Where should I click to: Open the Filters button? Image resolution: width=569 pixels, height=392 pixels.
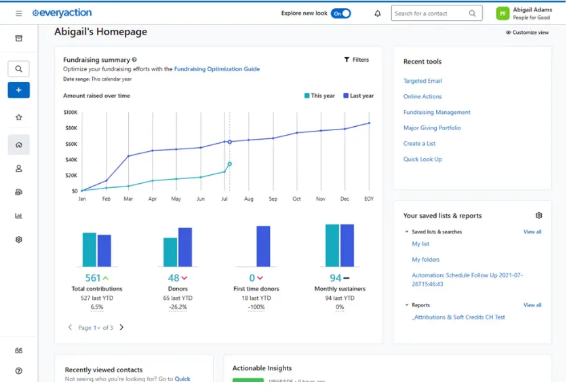[356, 60]
